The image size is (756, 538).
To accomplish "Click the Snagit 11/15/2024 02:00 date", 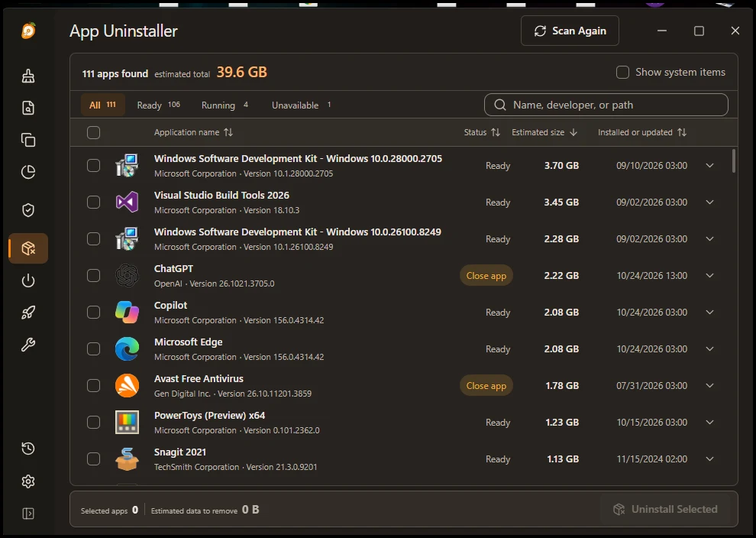I will 652,459.
